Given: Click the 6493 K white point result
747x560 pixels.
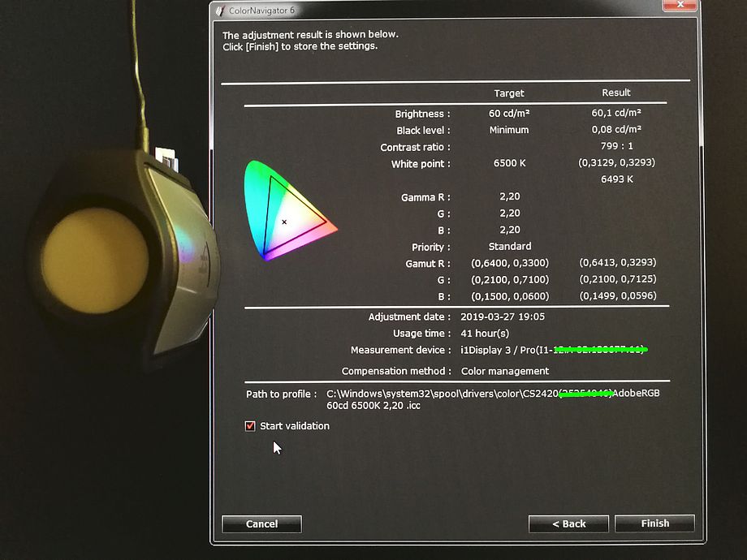Looking at the screenshot, I should point(616,179).
